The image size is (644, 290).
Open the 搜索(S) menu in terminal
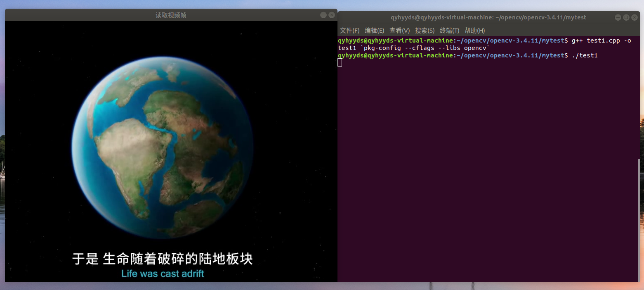425,31
